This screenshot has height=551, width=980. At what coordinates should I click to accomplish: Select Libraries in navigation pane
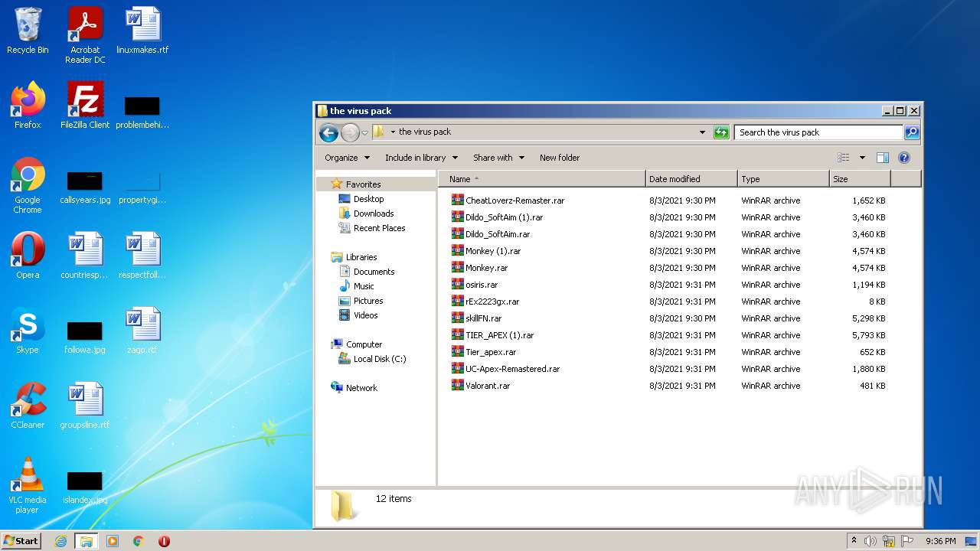coord(361,257)
